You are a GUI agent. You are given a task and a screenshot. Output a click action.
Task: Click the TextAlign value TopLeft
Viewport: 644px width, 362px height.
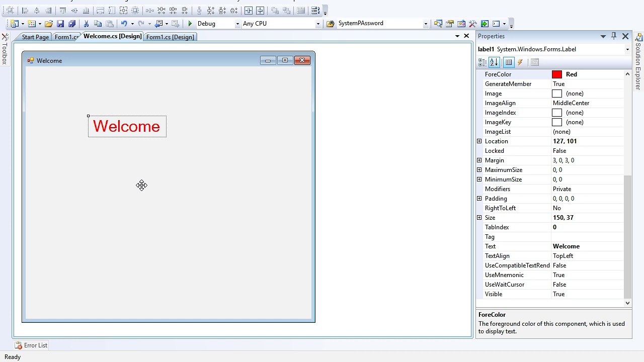coord(563,256)
